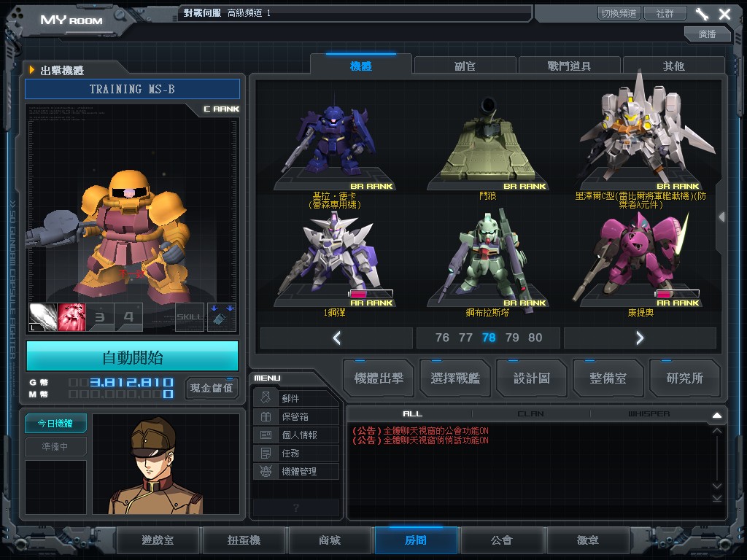Jump to unit page 76

pos(442,338)
